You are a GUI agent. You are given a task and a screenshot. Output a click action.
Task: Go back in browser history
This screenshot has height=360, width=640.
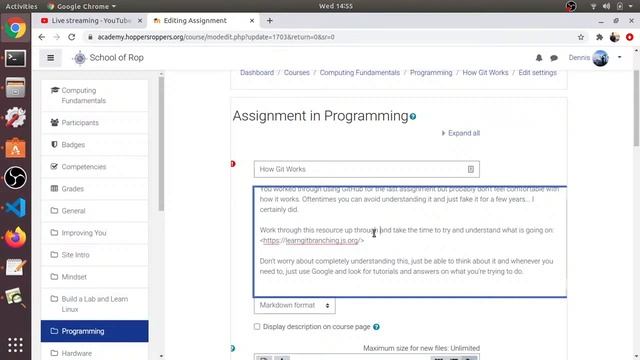(x=42, y=37)
